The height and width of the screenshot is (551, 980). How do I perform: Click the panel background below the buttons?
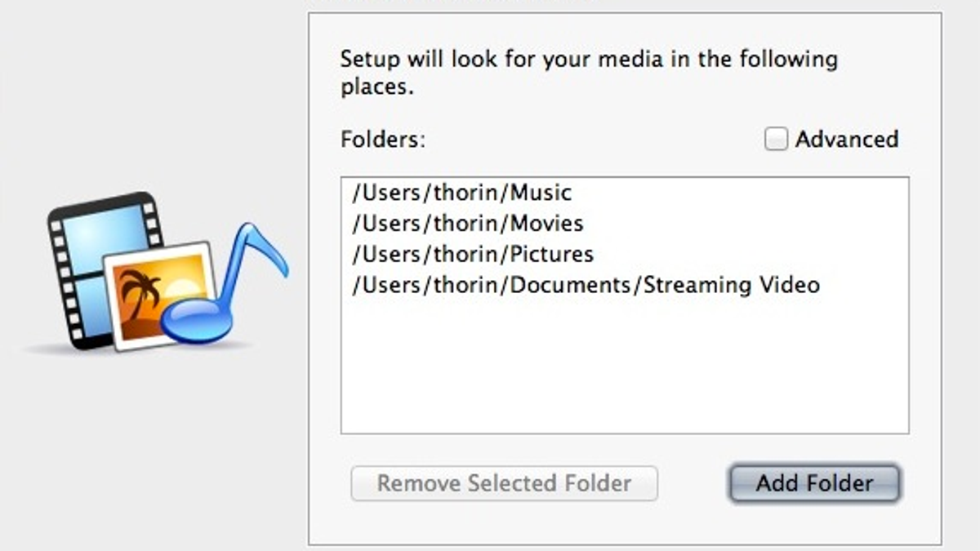pos(625,524)
